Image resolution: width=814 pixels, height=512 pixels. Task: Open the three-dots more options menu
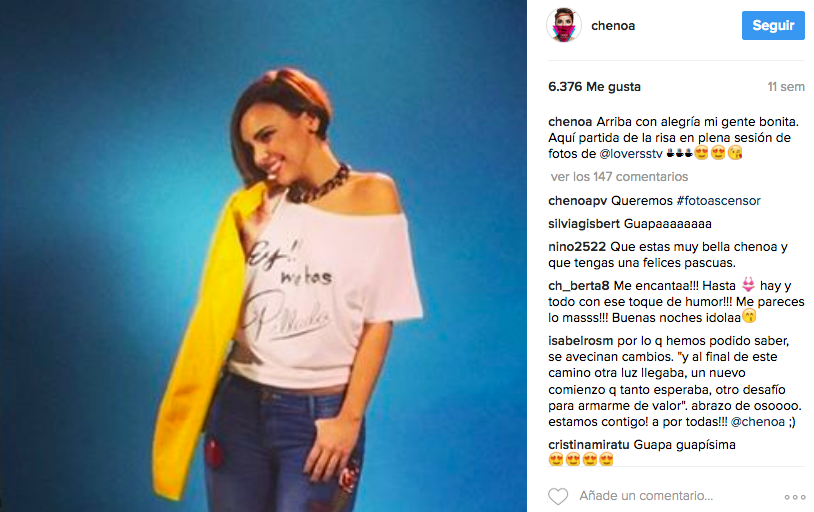[x=794, y=497]
